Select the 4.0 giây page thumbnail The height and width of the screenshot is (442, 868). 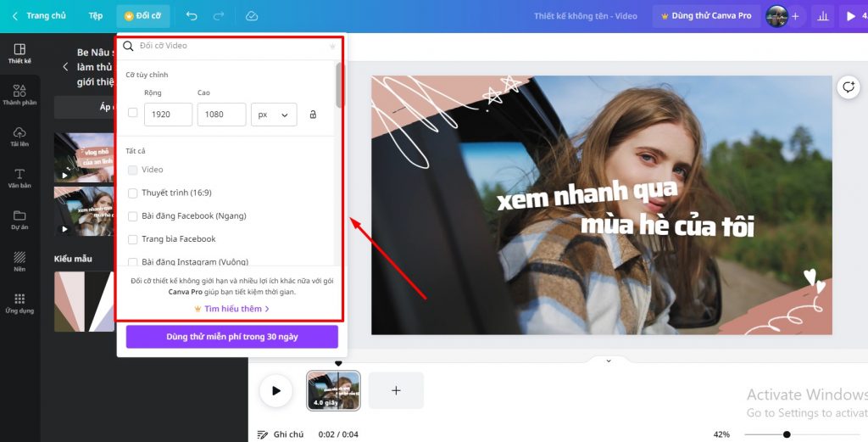tap(333, 390)
